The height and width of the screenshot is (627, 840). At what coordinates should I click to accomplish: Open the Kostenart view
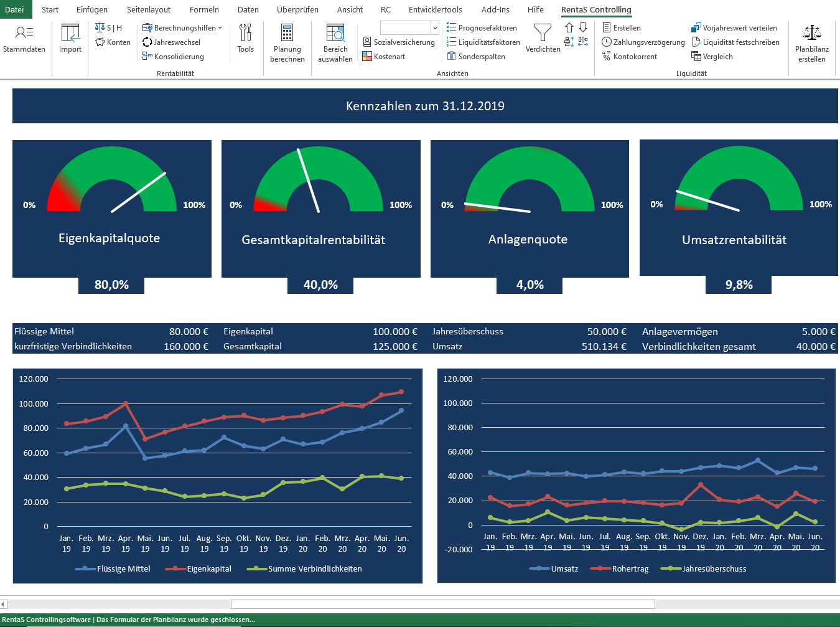click(x=384, y=57)
